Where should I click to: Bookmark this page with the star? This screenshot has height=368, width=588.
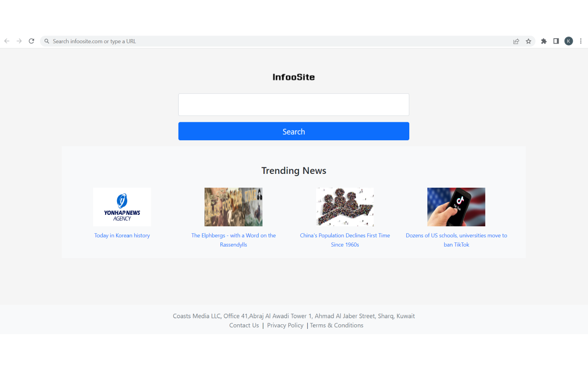(528, 41)
